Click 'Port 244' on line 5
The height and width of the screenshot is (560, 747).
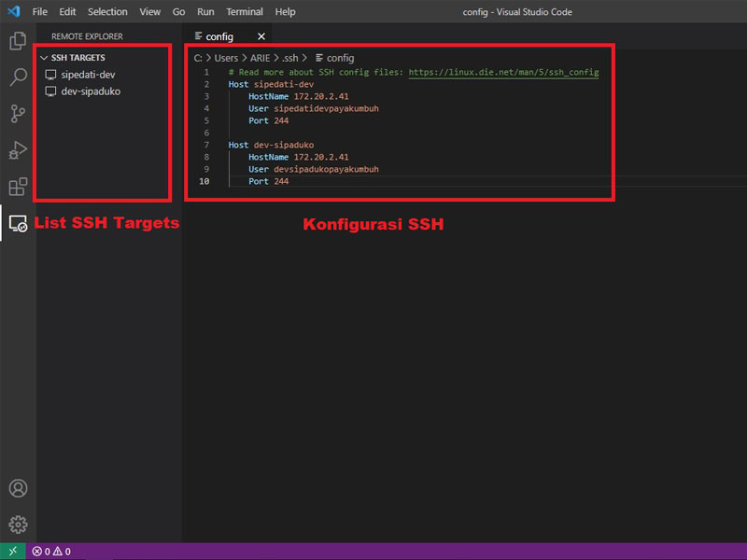pos(268,121)
